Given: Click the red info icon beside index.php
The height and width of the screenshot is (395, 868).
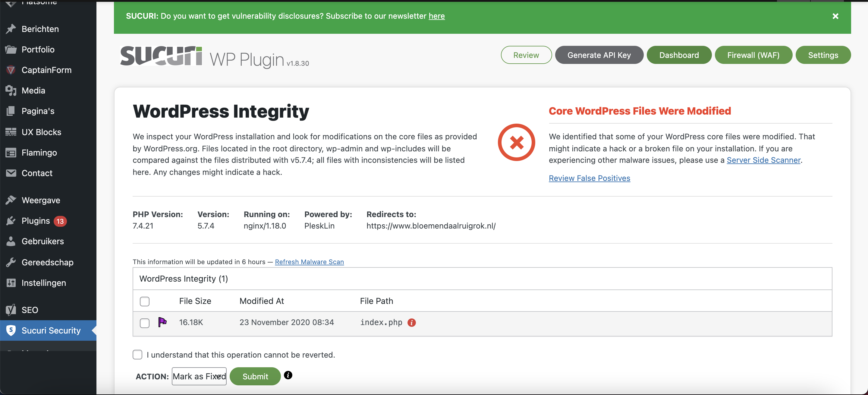Looking at the screenshot, I should pos(411,323).
